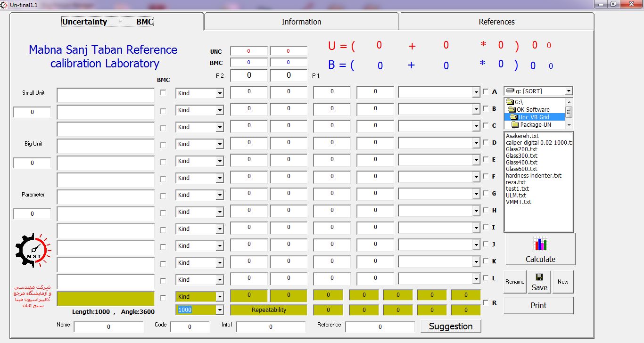The width and height of the screenshot is (644, 343).
Task: Check the BMC checkbox in first row
Action: point(163,93)
